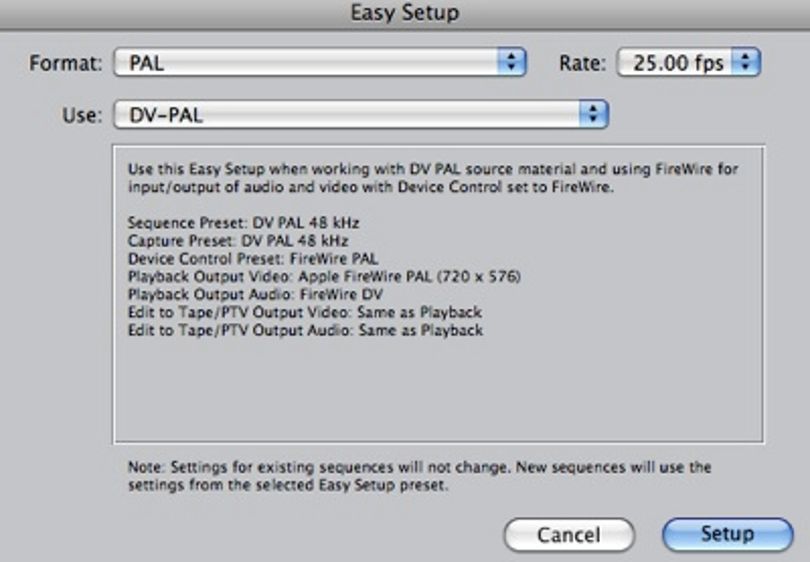
Task: Open the Format pop-up menu showing PAL
Action: coord(320,63)
